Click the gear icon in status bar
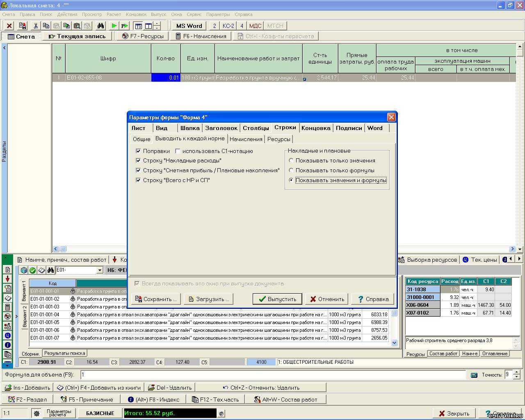 pos(37,413)
